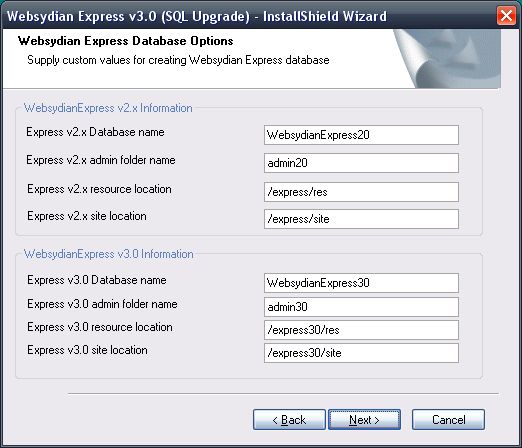522x448 pixels.
Task: Click the Next button
Action: coord(364,420)
